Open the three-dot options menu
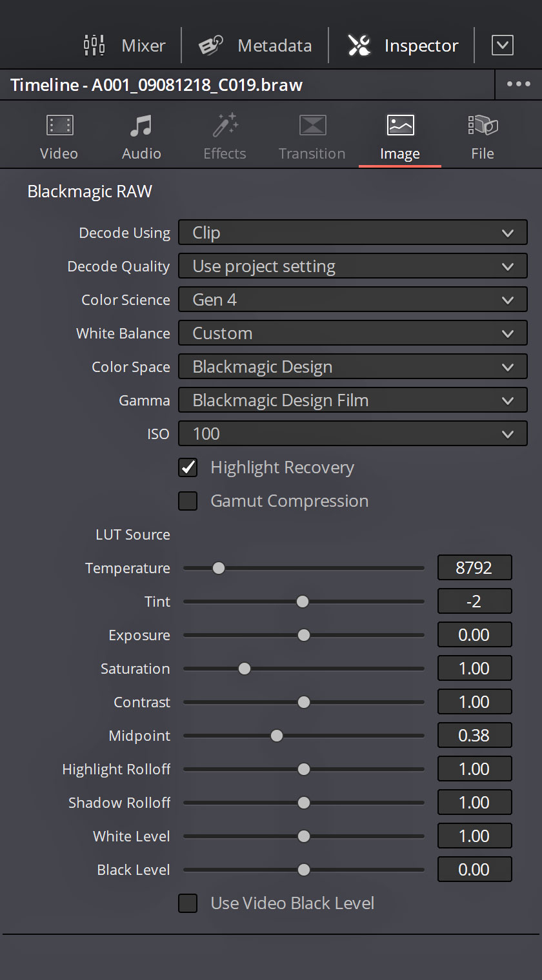Viewport: 542px width, 980px height. click(519, 84)
